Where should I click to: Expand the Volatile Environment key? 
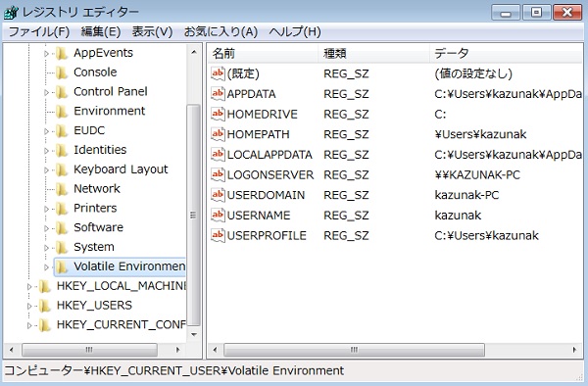pyautogui.click(x=46, y=267)
